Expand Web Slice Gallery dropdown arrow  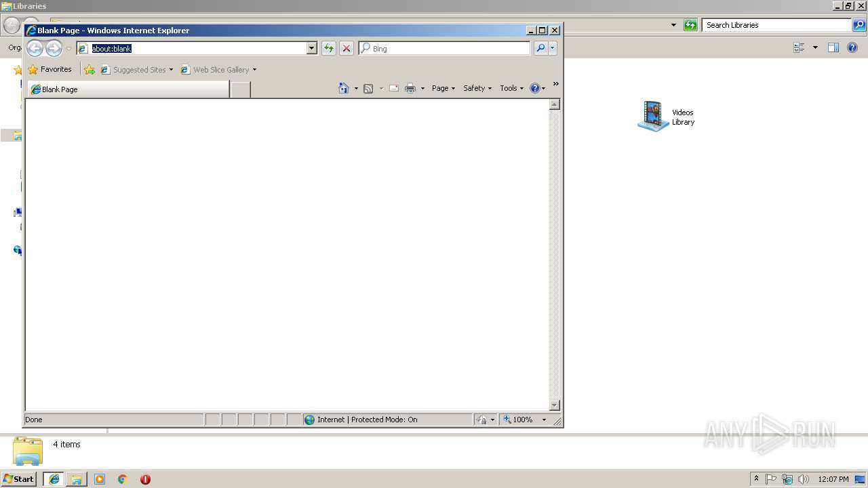(254, 70)
